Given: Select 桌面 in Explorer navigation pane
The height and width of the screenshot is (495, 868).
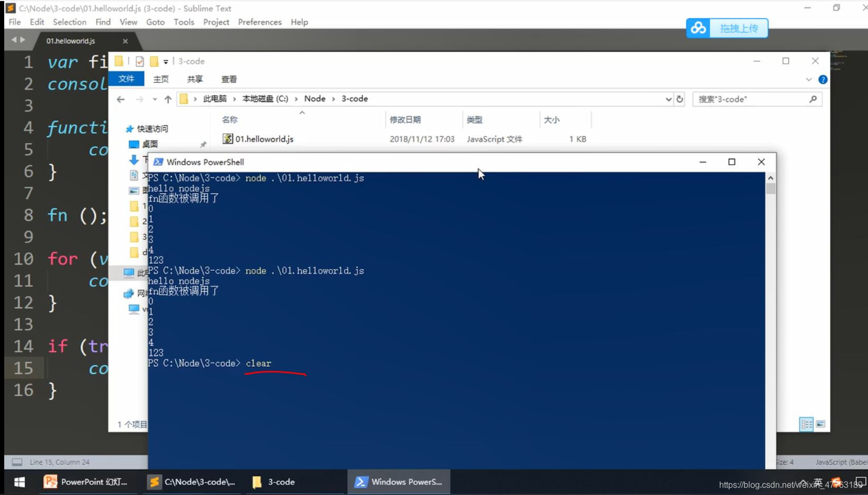Looking at the screenshot, I should 150,144.
